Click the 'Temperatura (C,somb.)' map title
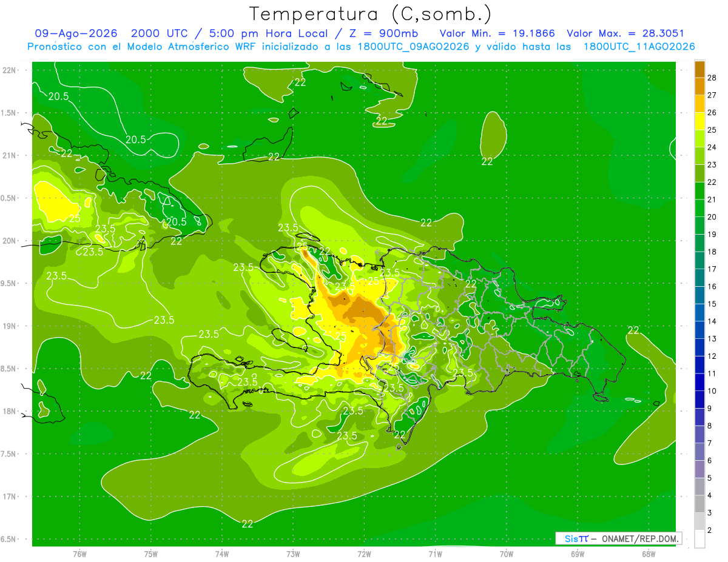Viewport: 728px width, 562px height. (x=370, y=14)
